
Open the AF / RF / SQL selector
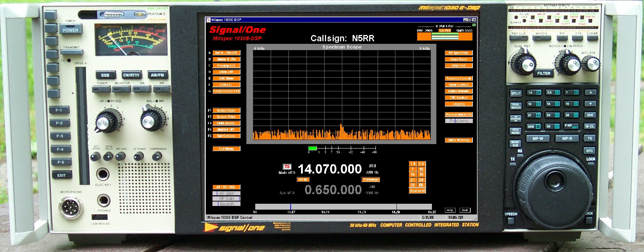coord(226,187)
